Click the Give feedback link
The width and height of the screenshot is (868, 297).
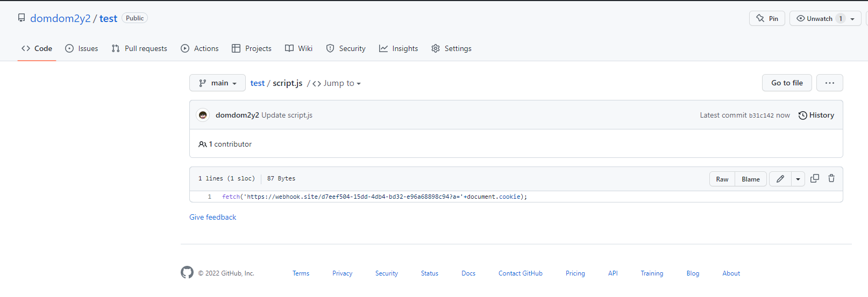click(x=213, y=217)
